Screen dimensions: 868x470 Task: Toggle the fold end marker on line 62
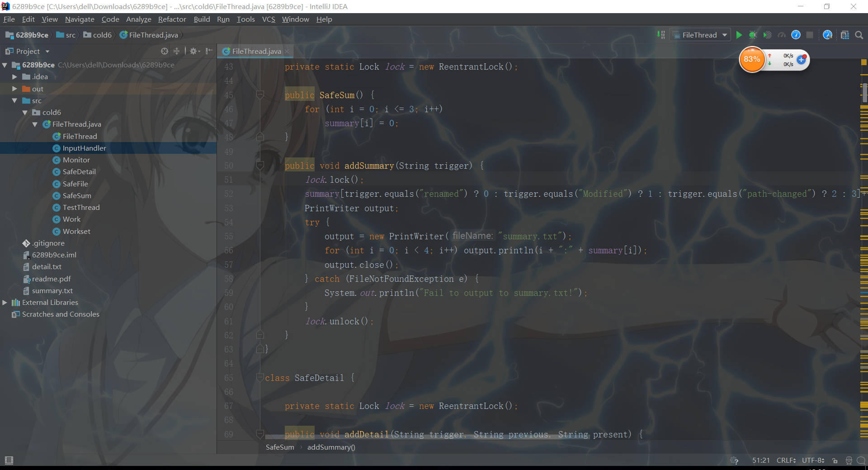pos(260,335)
